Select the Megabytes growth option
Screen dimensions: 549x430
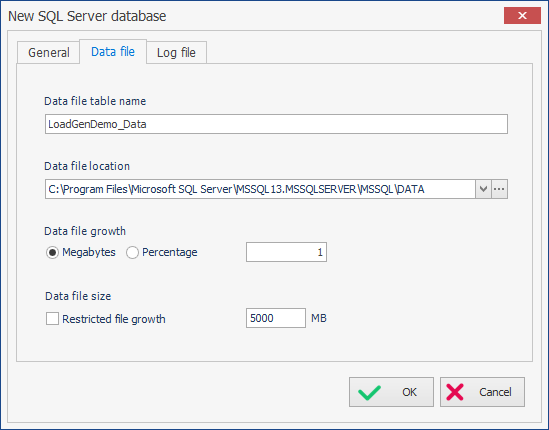pos(52,252)
